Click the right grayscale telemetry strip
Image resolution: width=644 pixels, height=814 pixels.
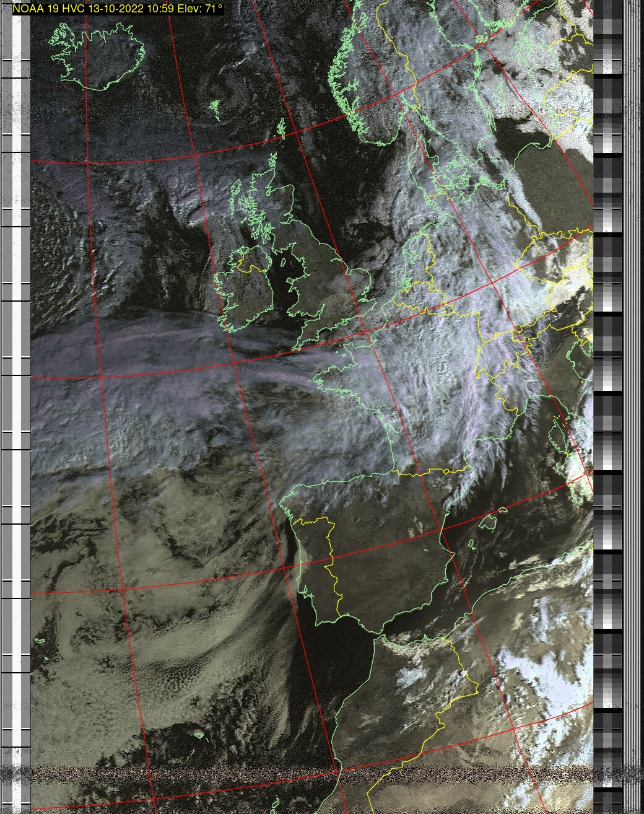coord(607,403)
